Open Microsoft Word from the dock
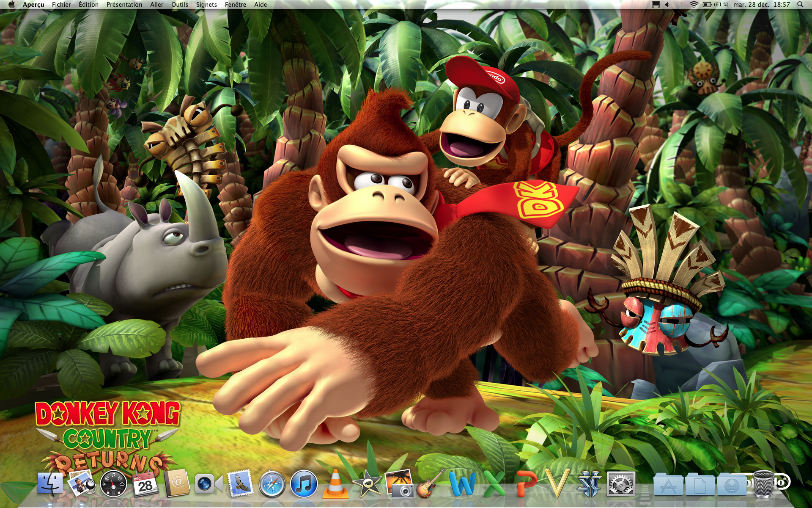 click(x=462, y=484)
